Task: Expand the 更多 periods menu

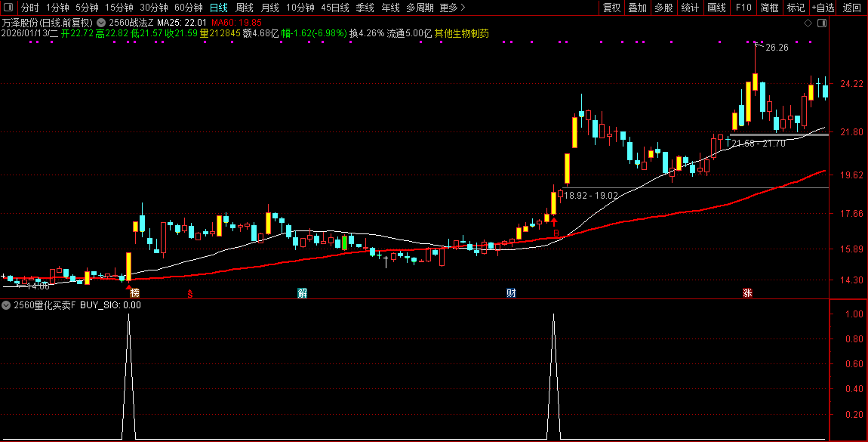Action: [x=452, y=8]
